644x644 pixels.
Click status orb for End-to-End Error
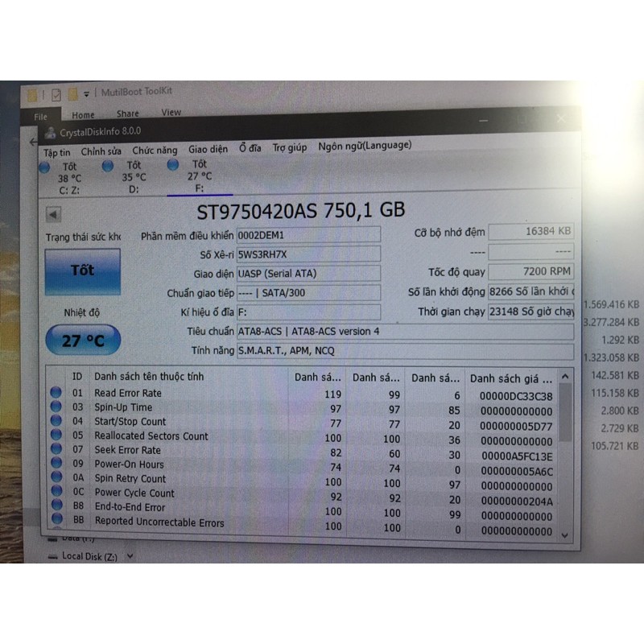pyautogui.click(x=57, y=505)
